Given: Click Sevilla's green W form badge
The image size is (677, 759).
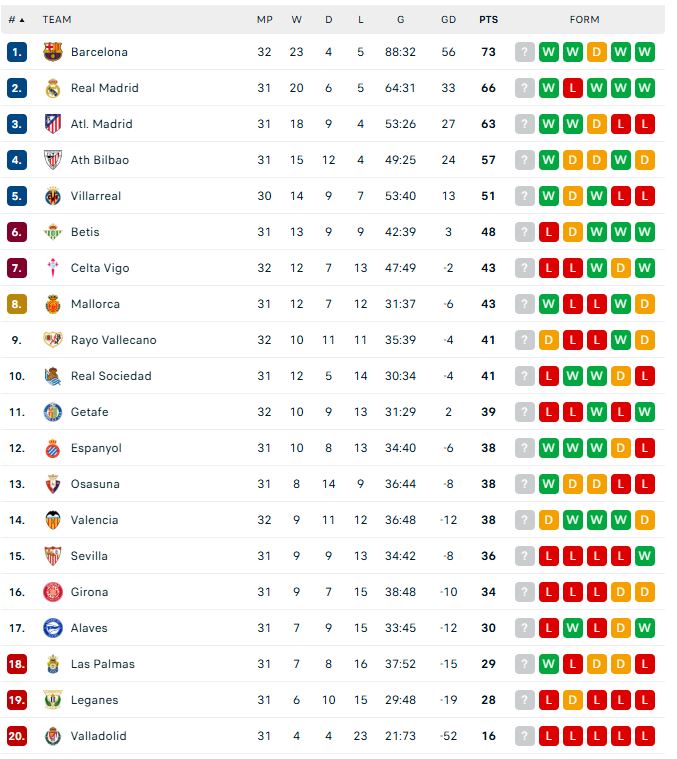Looking at the screenshot, I should pos(645,556).
